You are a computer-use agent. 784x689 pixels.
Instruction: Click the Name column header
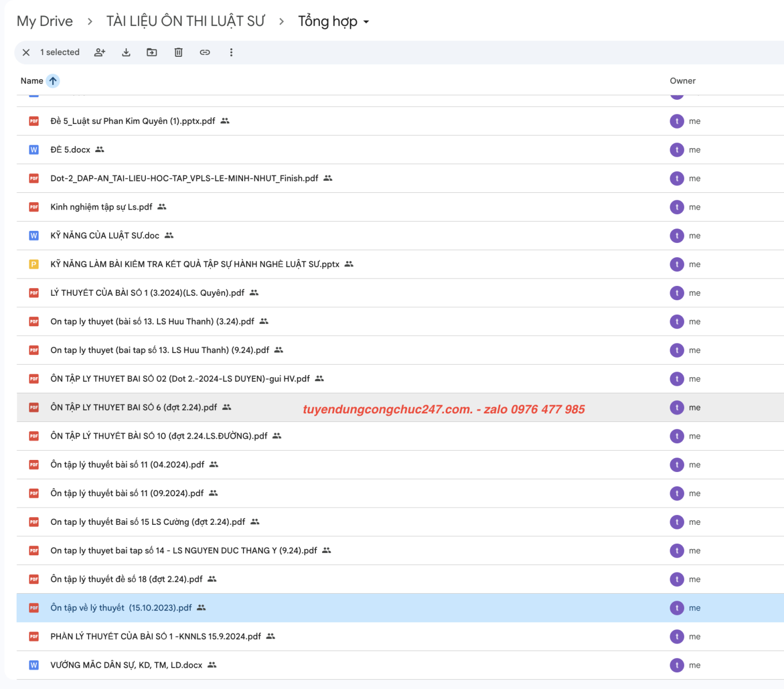click(32, 81)
